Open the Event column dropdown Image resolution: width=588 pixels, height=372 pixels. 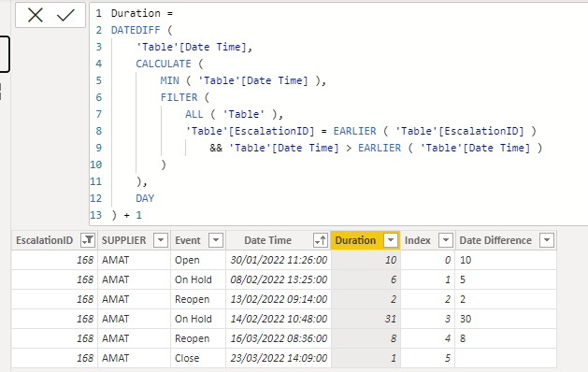click(x=216, y=240)
